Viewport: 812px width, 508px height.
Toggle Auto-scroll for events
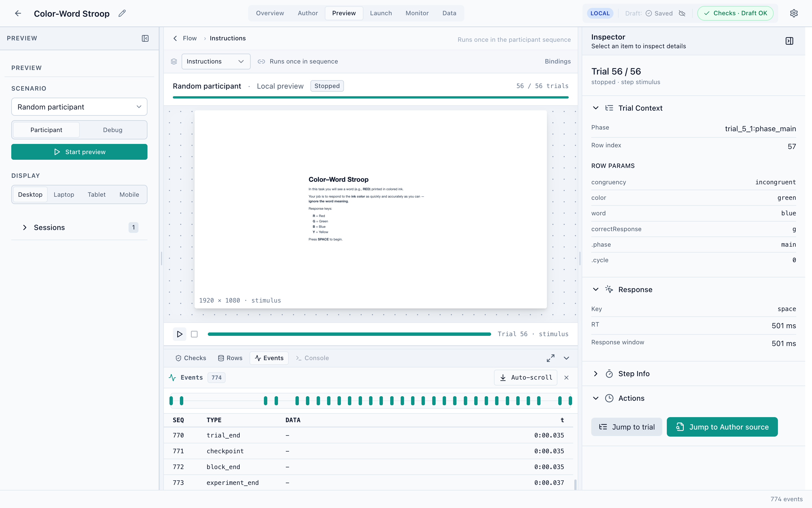(x=526, y=378)
